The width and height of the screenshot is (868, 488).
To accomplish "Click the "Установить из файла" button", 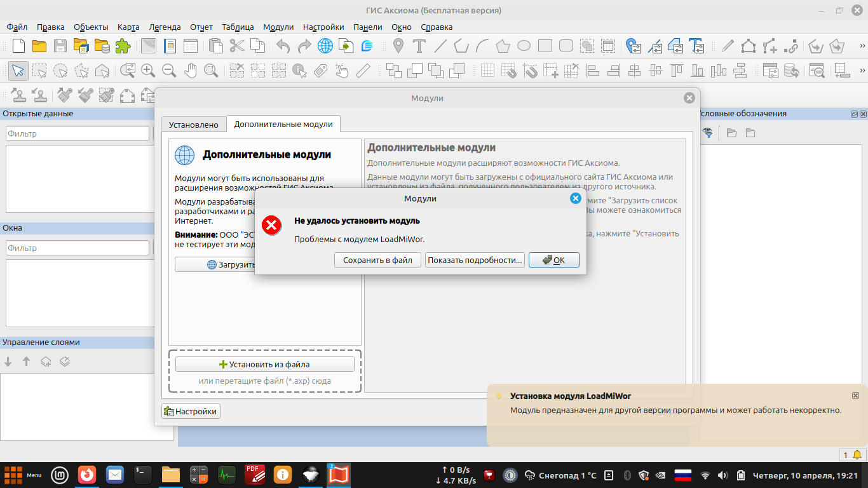I will [264, 364].
